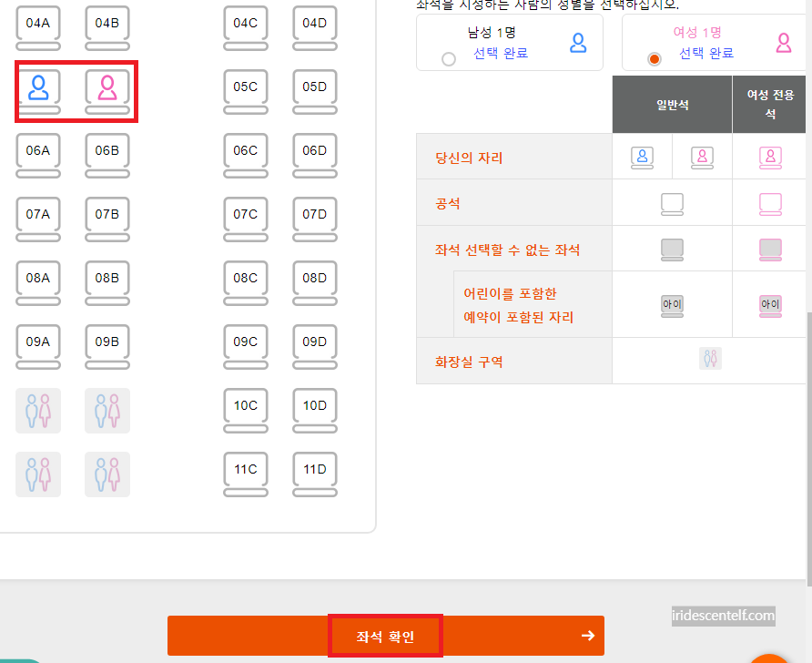
Task: Click the 여성 전용석 column header
Action: 769,105
